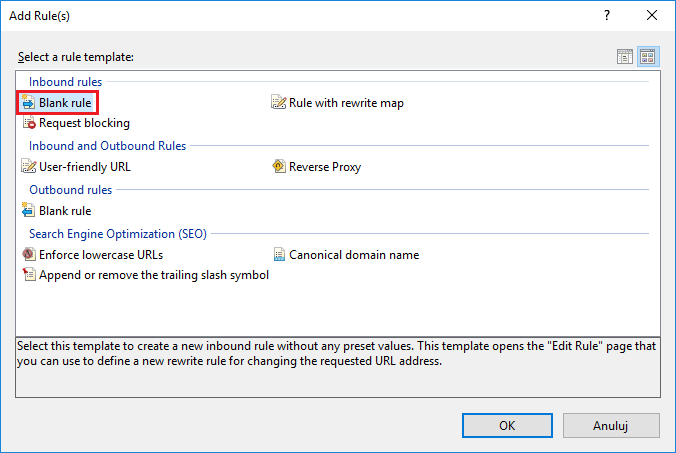Collapse the Search Engine Optimization (SEO) header
This screenshot has width=676, height=453.
click(x=118, y=234)
